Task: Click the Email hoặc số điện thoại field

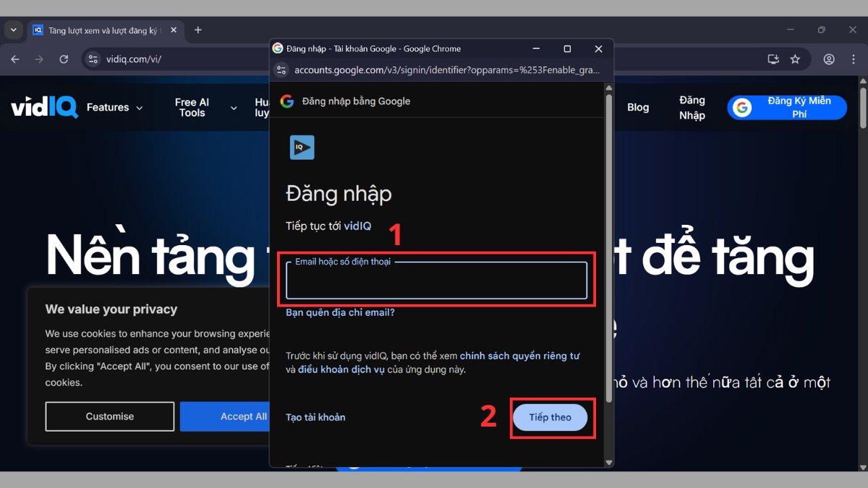Action: pos(436,281)
